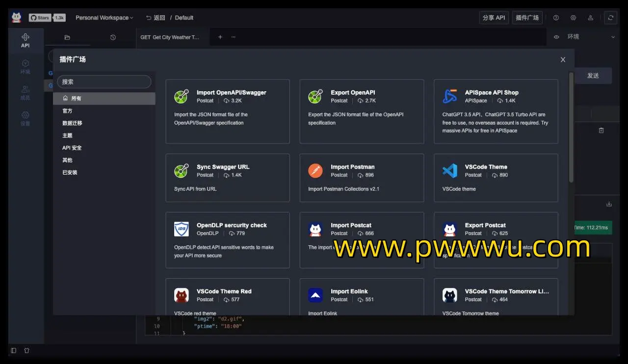This screenshot has width=628, height=364.
Task: Click the Import Postman plugin icon
Action: pyautogui.click(x=315, y=171)
